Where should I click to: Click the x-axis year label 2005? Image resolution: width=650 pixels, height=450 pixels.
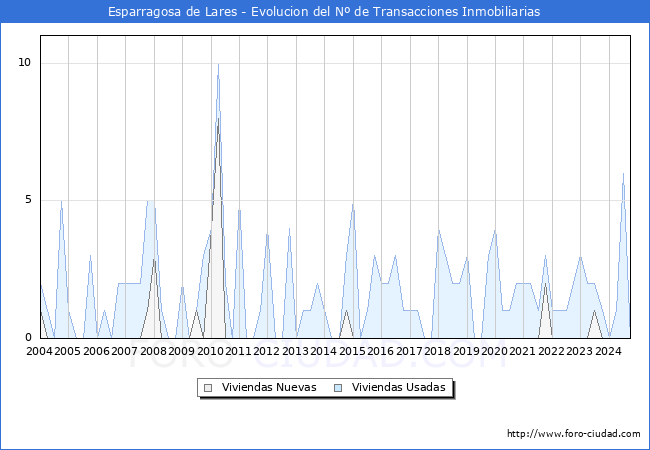(x=68, y=351)
